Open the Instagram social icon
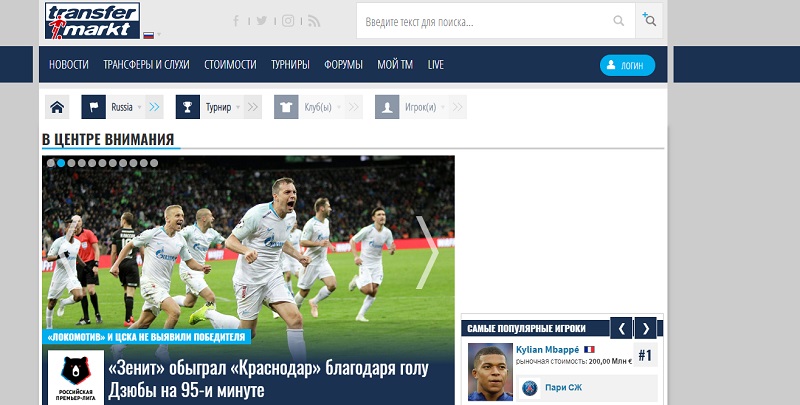The width and height of the screenshot is (800, 405). coord(288,21)
